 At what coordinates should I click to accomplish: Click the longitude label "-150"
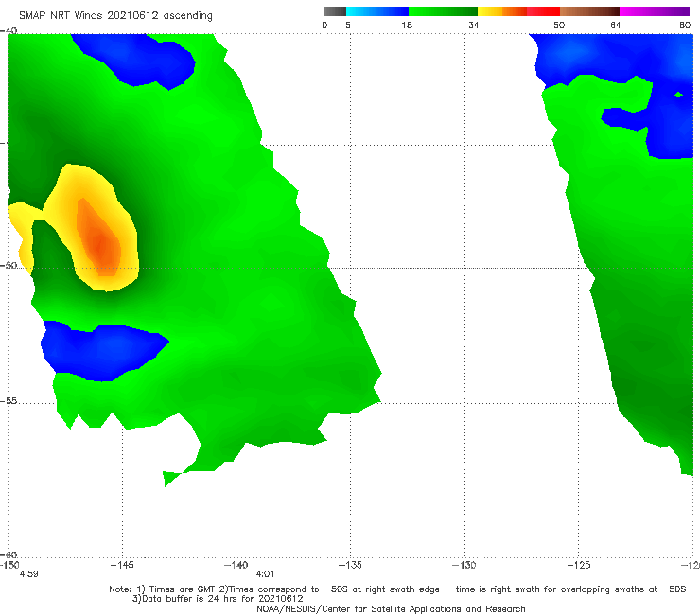pos(9,565)
